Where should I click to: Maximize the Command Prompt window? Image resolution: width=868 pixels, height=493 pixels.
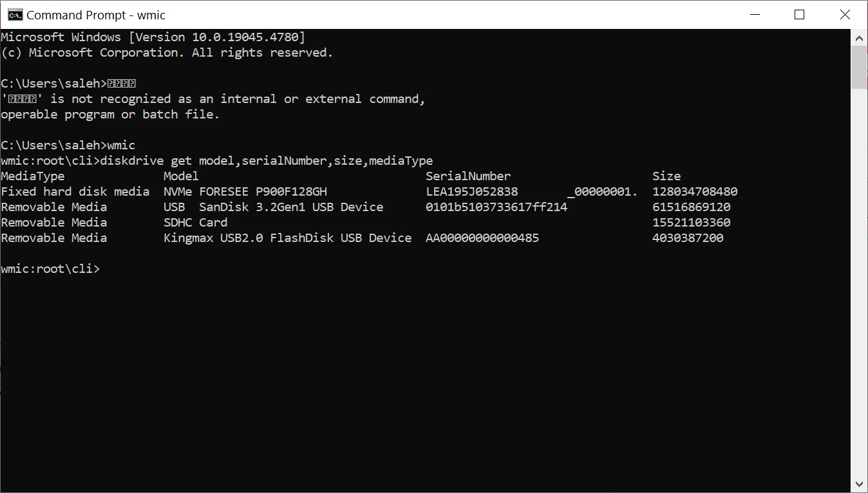click(800, 15)
